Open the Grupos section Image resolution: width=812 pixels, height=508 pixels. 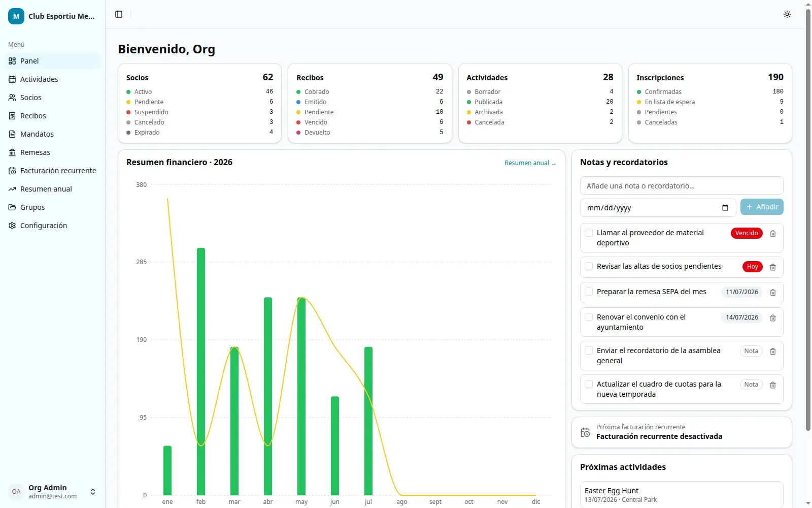coord(53,207)
